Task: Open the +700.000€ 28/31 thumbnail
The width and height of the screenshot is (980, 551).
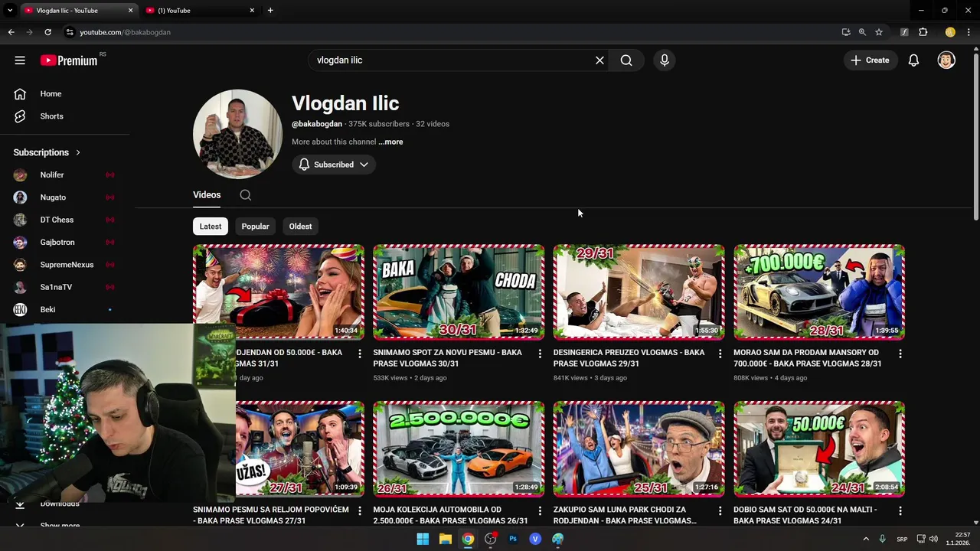Action: tap(819, 292)
